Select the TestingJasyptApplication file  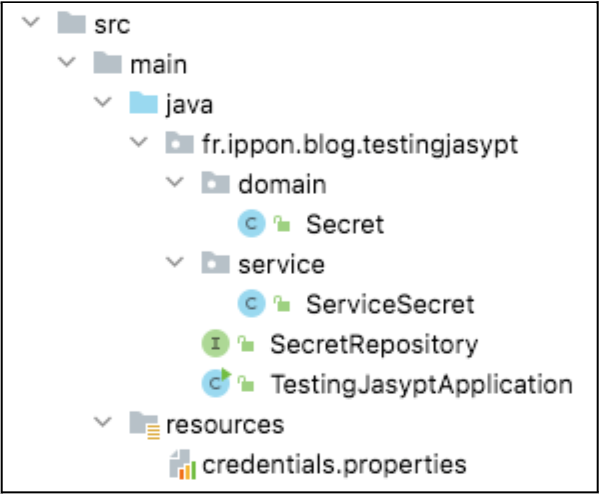(421, 384)
